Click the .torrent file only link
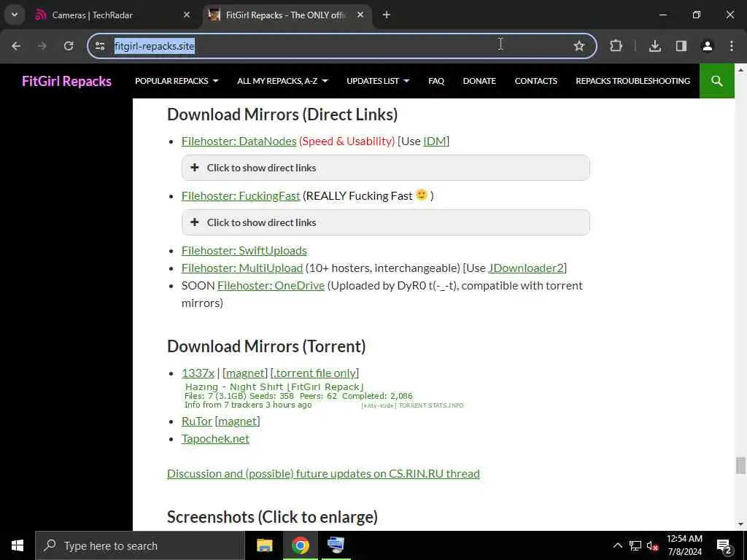 click(x=315, y=373)
